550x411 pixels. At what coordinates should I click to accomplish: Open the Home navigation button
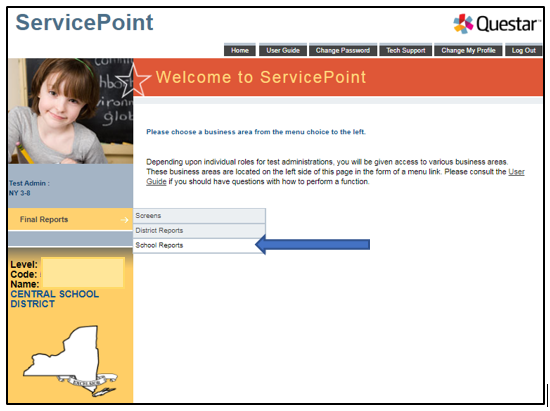[x=240, y=50]
